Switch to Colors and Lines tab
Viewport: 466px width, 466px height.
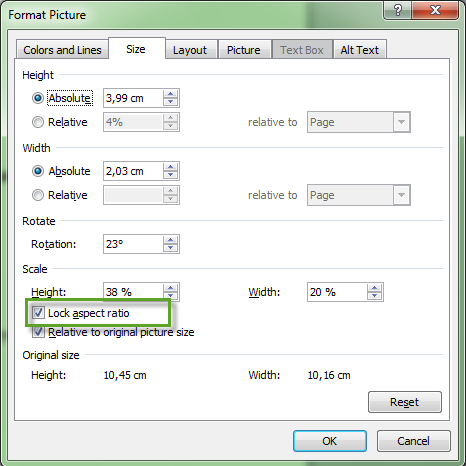click(62, 50)
